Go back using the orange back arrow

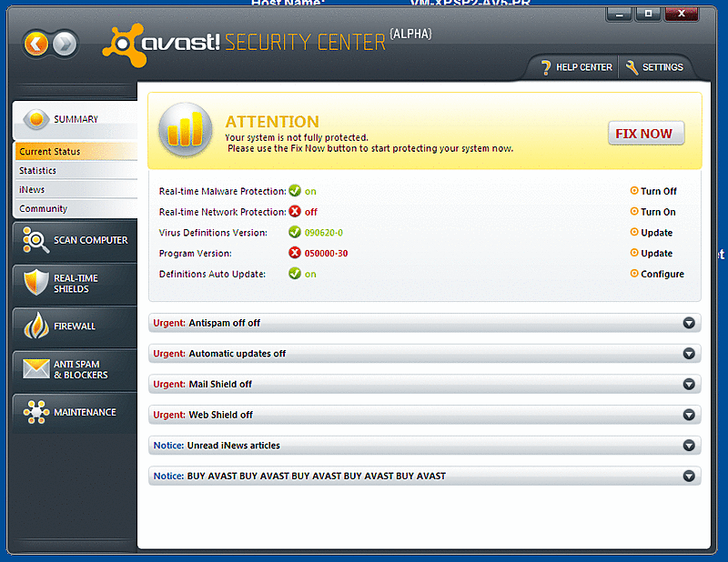tap(36, 45)
